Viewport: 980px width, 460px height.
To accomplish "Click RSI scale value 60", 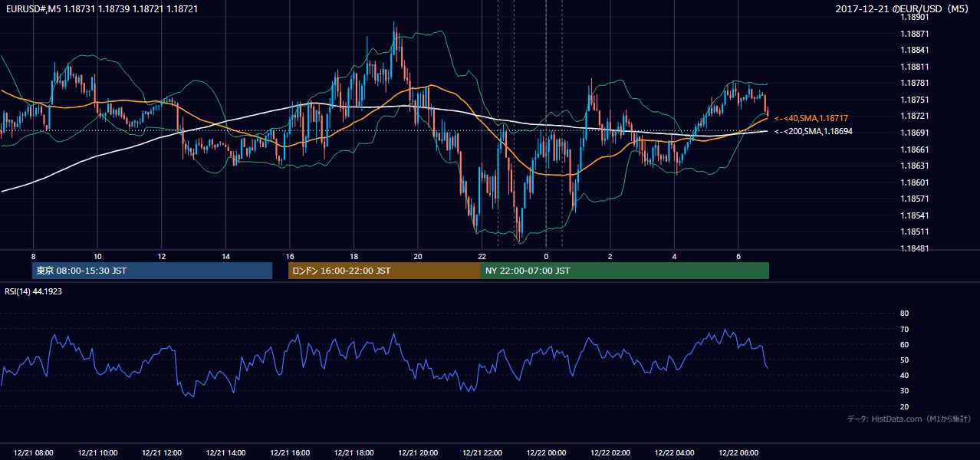I will [x=904, y=344].
